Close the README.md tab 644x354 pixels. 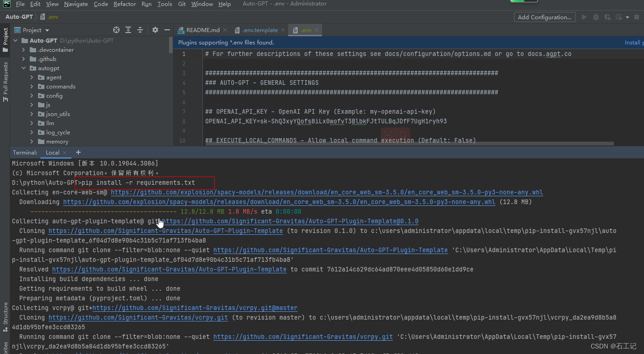click(x=226, y=30)
